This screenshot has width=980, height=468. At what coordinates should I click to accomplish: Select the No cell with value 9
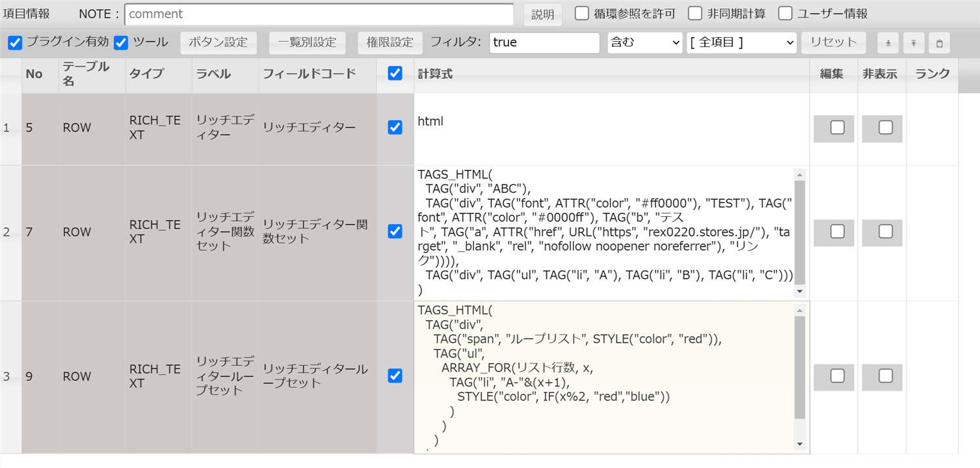40,377
